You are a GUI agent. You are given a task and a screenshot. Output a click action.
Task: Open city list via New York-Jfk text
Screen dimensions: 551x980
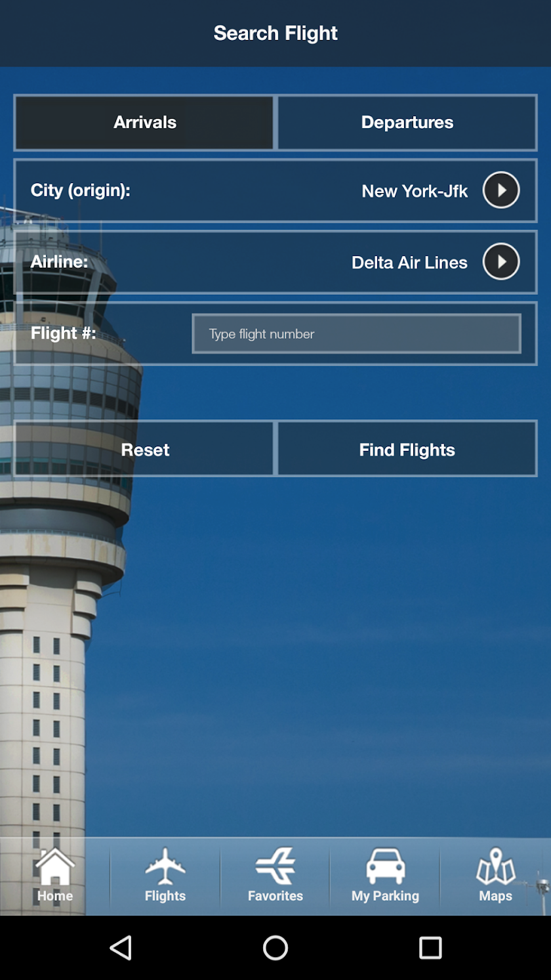(x=415, y=191)
